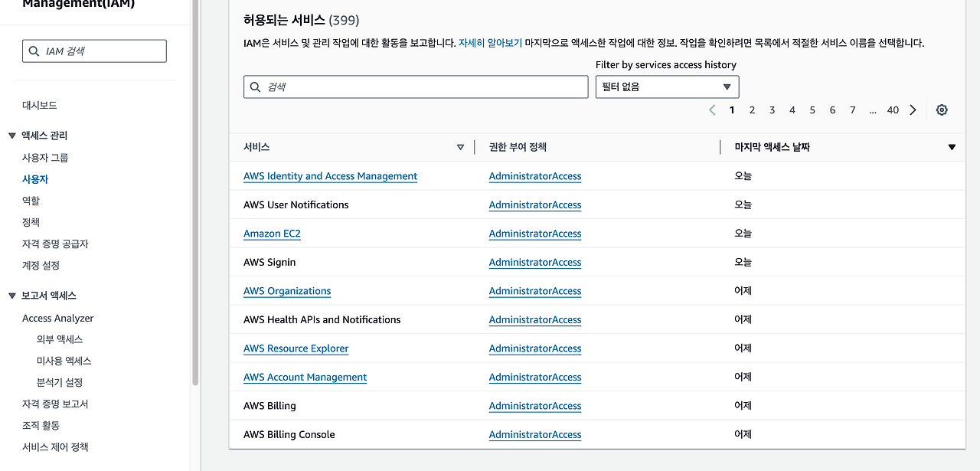Click the AWS Billing Console service name
This screenshot has width=980, height=471.
[x=289, y=434]
